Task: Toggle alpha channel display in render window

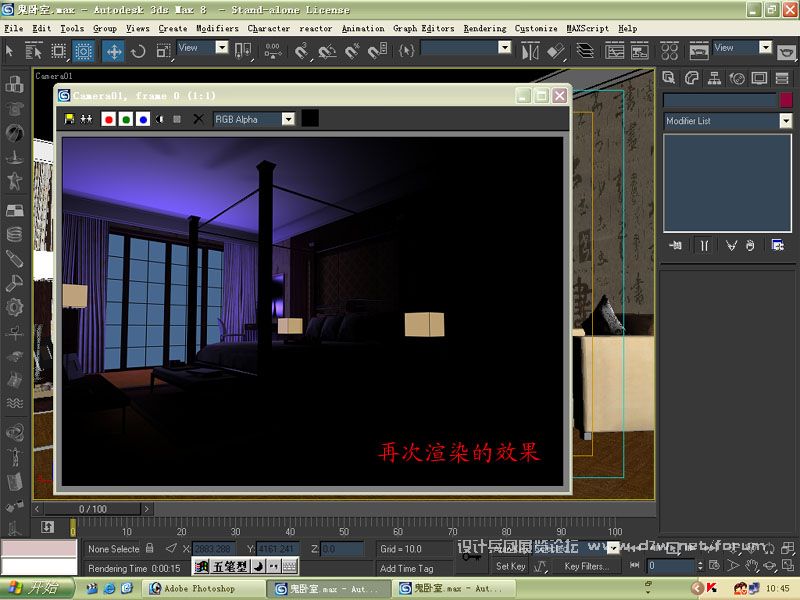Action: (x=160, y=119)
